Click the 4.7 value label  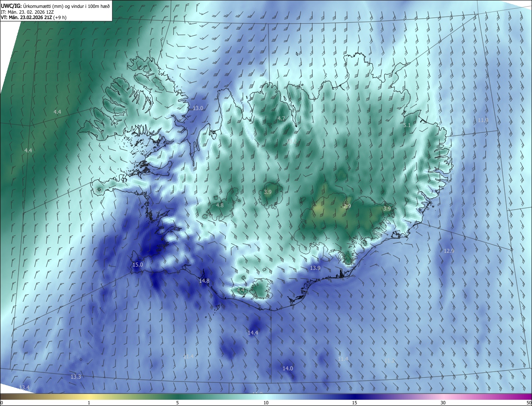click(x=281, y=119)
